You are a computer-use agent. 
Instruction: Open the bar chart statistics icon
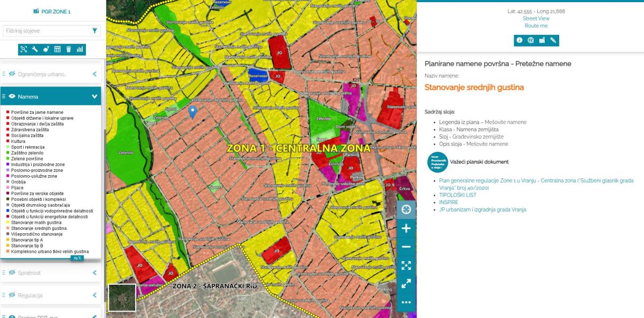pos(80,49)
